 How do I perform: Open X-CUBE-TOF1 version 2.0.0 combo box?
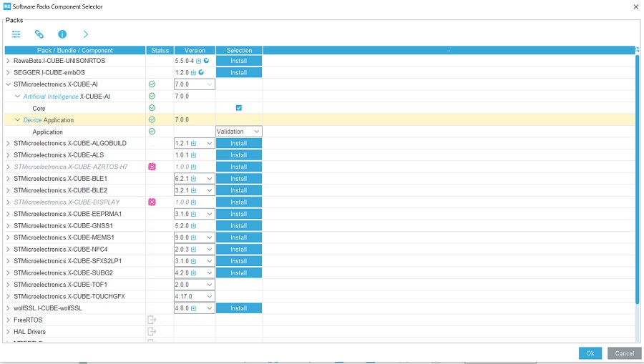194,285
